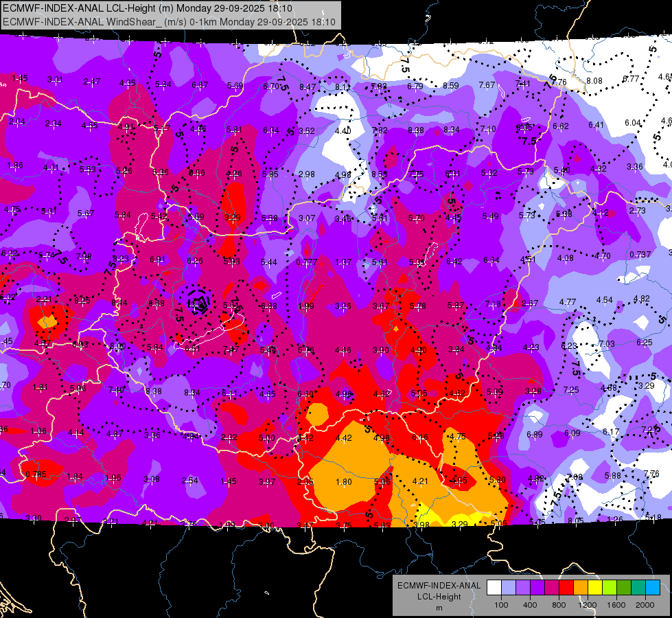
Task: Click the grid value '7.25'
Action: (x=571, y=390)
